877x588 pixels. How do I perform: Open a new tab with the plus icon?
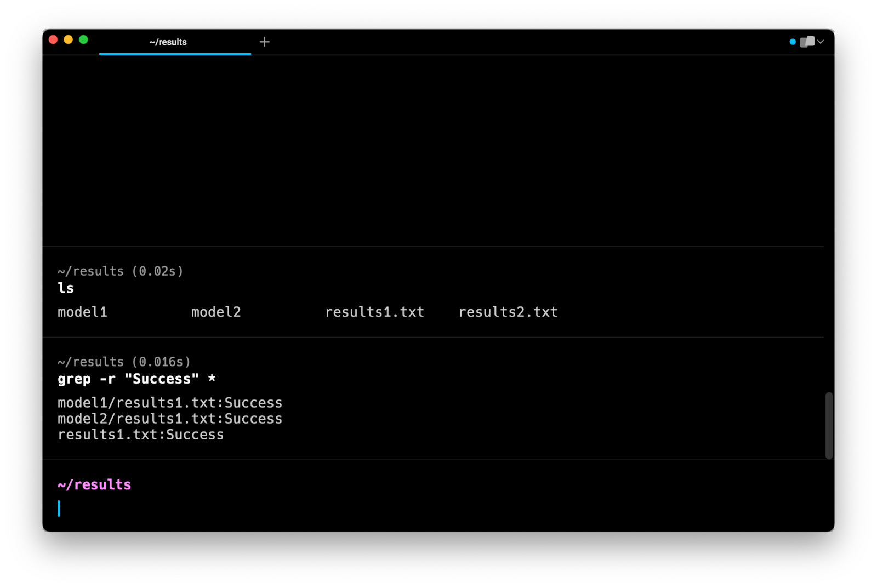tap(264, 42)
